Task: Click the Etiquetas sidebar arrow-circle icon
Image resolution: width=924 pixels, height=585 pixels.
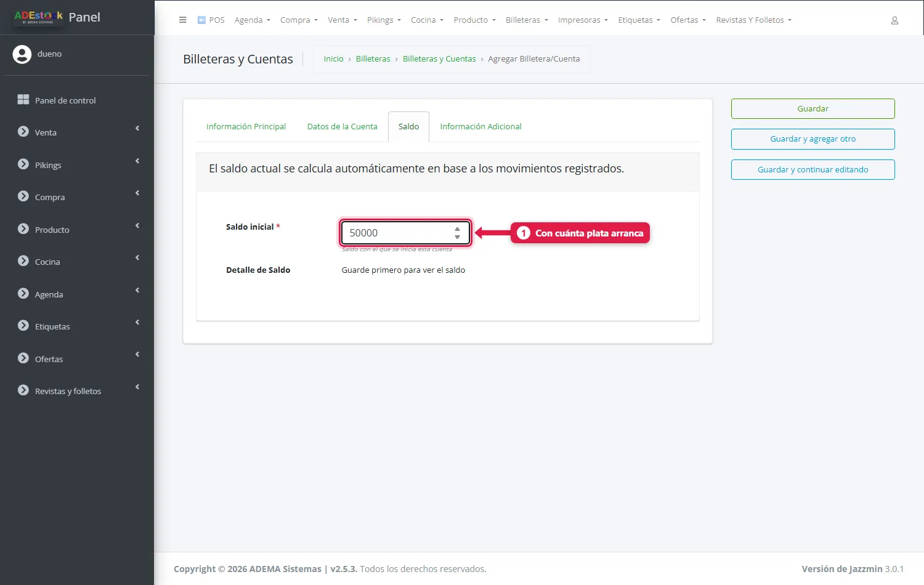Action: coord(23,326)
